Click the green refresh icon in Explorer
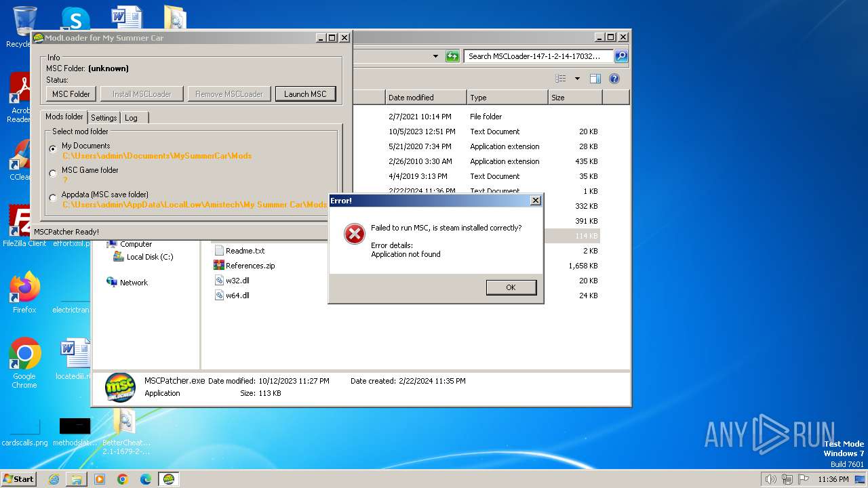 tap(452, 56)
